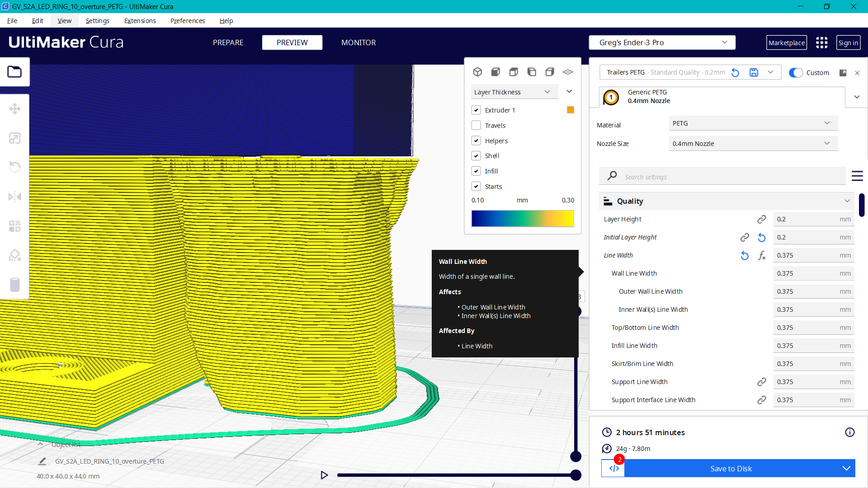The image size is (868, 488).
Task: Click the Marketplace button
Action: 787,42
